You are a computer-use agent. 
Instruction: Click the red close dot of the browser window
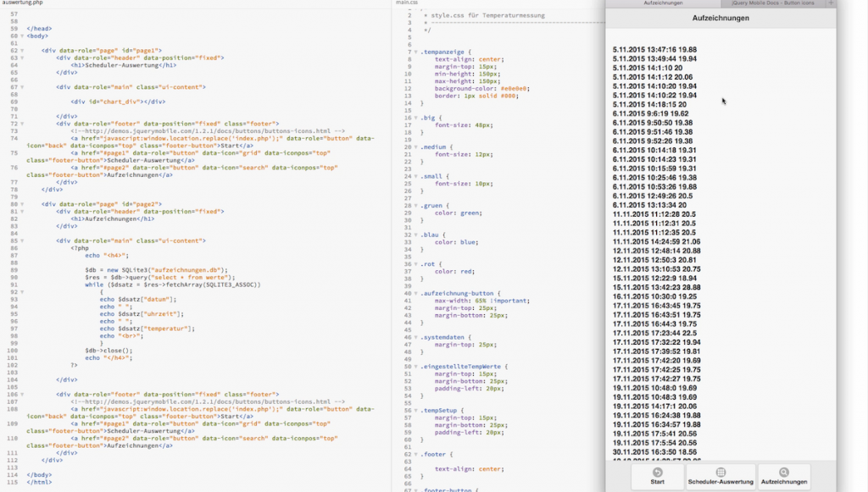point(609,4)
